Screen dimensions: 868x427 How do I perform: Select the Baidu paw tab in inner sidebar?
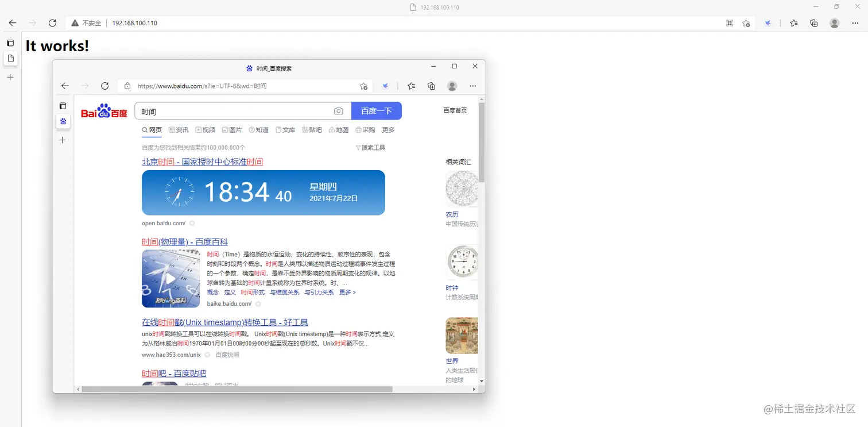pos(63,121)
